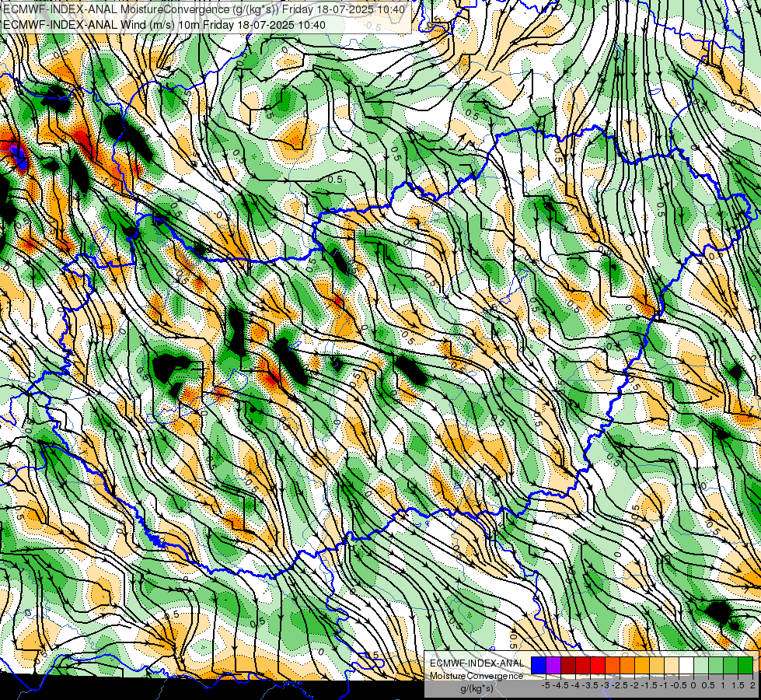Click the -4.5 legend scale value
The image size is (761, 700).
pyautogui.click(x=560, y=685)
